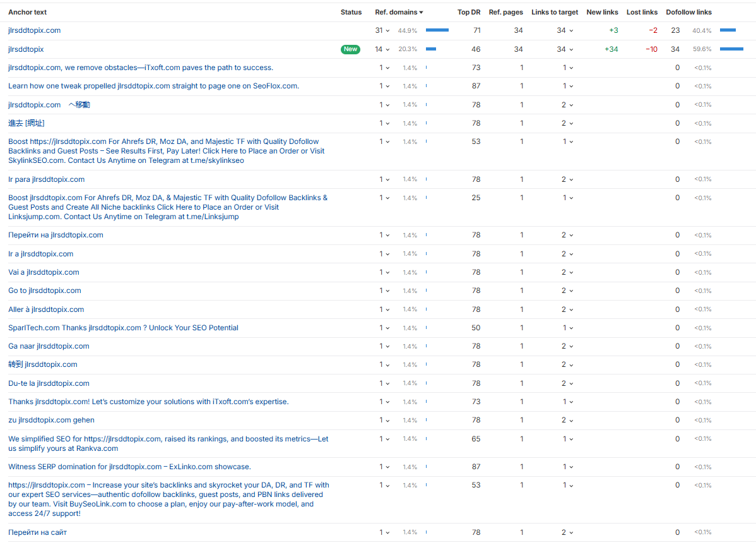Expand links to target for 'Go to jlrsddtopix.com'

tap(567, 291)
